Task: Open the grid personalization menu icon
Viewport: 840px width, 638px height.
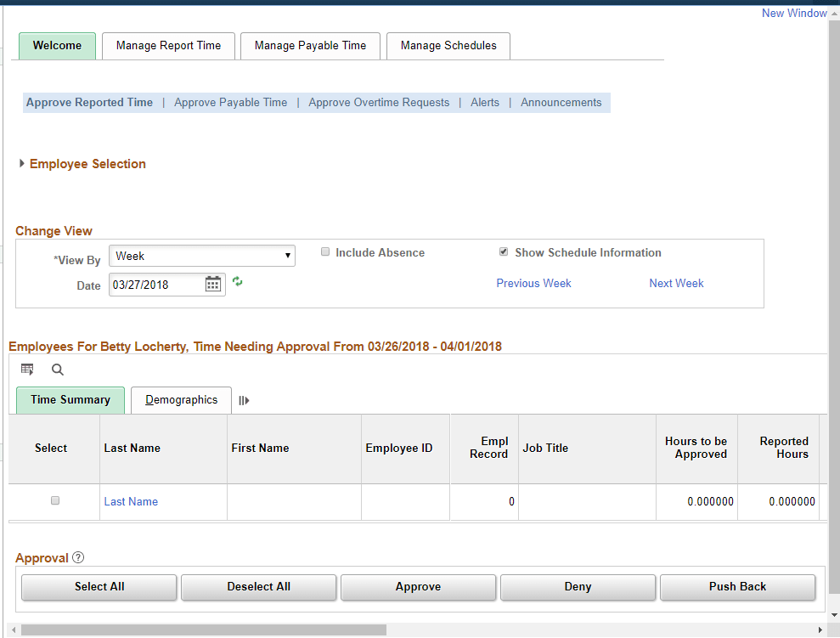Action: click(x=27, y=369)
